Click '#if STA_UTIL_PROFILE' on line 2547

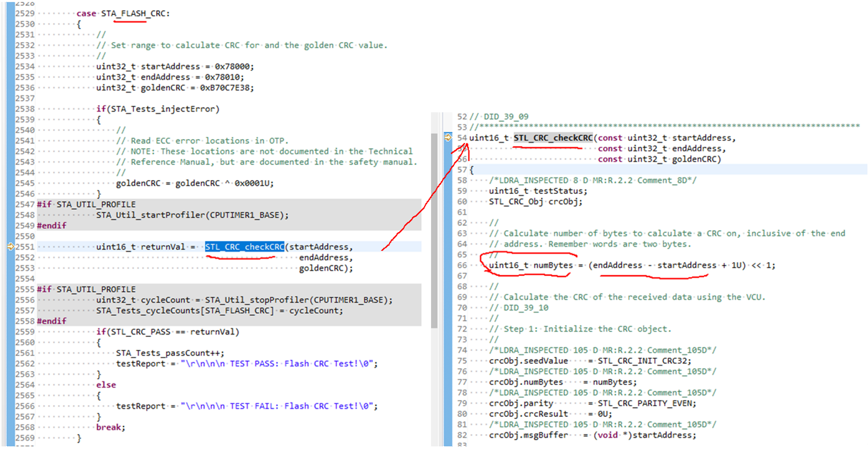click(x=86, y=204)
